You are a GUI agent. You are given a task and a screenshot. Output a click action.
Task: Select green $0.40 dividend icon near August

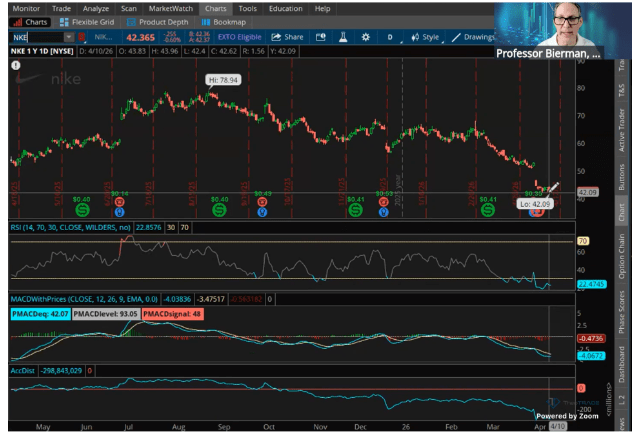click(219, 210)
